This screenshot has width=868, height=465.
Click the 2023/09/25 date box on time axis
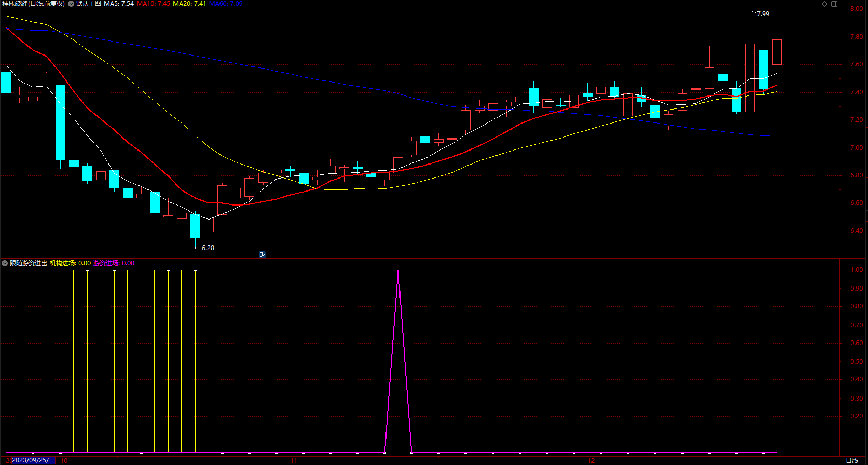pos(33,460)
